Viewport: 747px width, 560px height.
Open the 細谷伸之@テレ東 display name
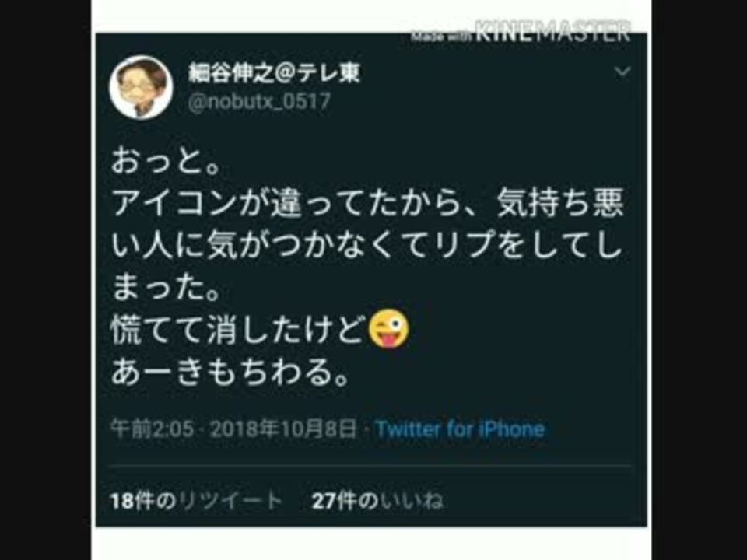[x=274, y=73]
